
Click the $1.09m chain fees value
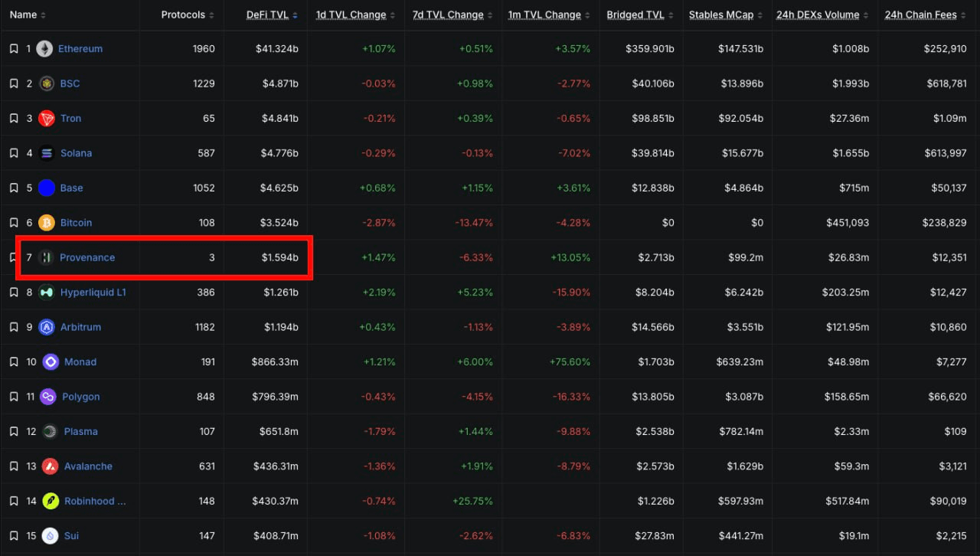[x=949, y=119]
